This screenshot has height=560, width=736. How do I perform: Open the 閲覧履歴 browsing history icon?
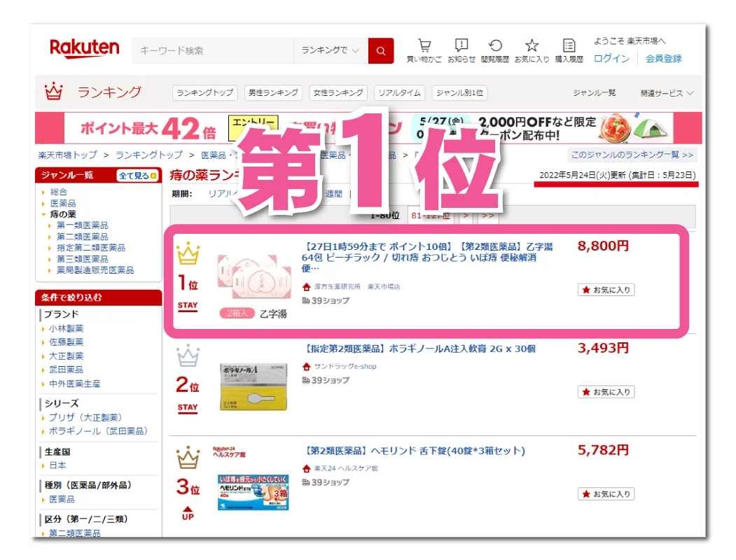(x=495, y=45)
